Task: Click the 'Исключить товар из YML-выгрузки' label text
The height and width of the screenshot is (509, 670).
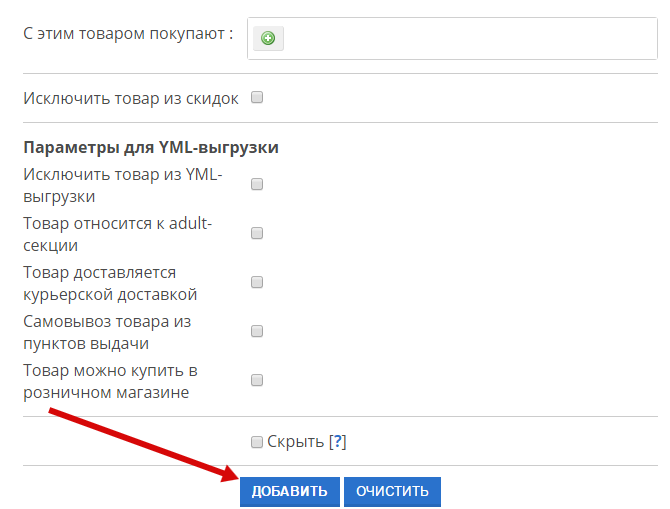Action: (x=122, y=186)
